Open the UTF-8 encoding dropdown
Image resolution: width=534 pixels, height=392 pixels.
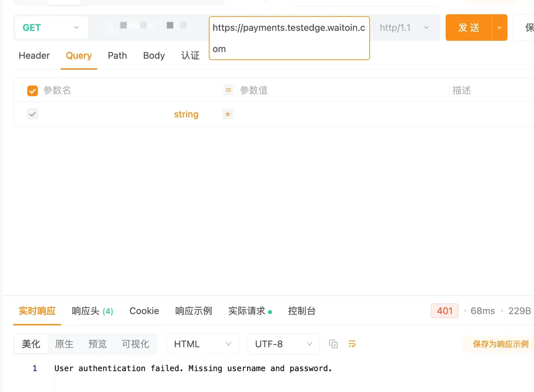283,344
